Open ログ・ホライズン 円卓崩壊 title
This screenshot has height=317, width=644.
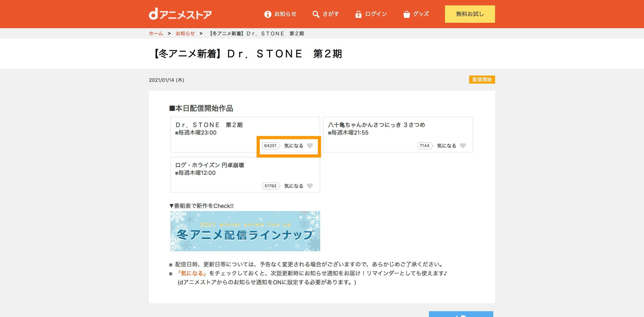210,165
